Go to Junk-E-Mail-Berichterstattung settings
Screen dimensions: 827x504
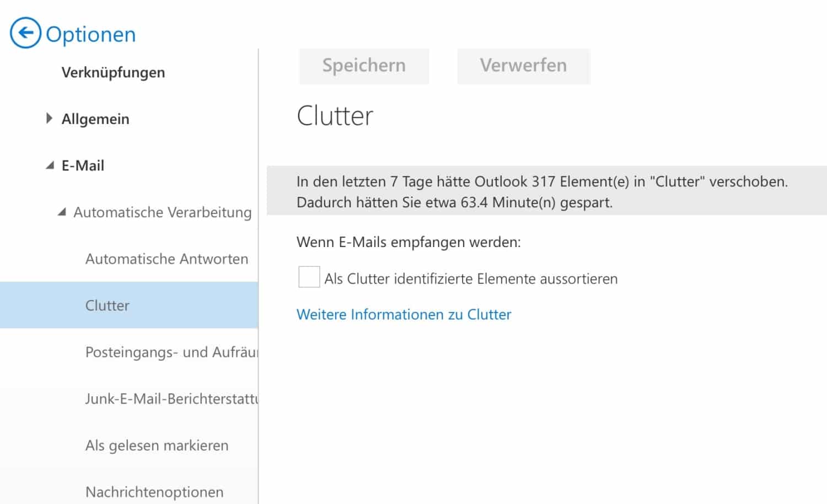[x=171, y=399]
